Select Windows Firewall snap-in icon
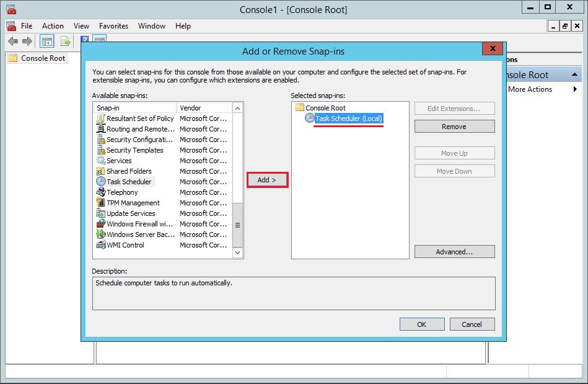Image resolution: width=588 pixels, height=384 pixels. (x=100, y=224)
